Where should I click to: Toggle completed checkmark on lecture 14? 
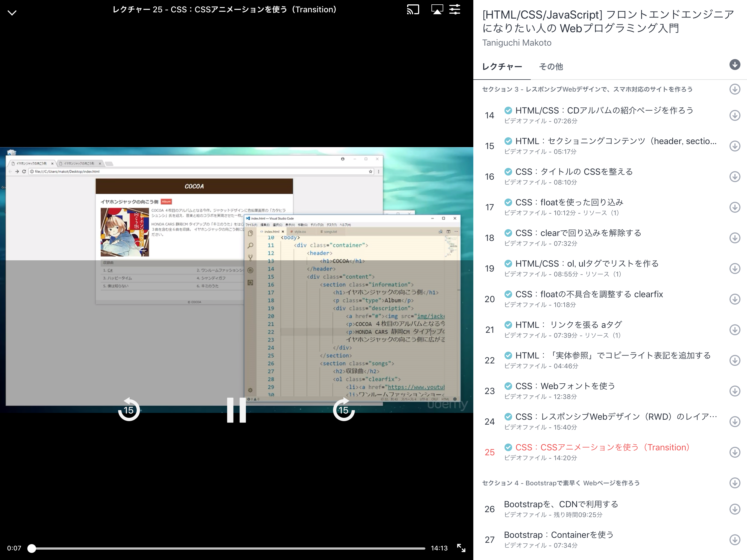508,110
